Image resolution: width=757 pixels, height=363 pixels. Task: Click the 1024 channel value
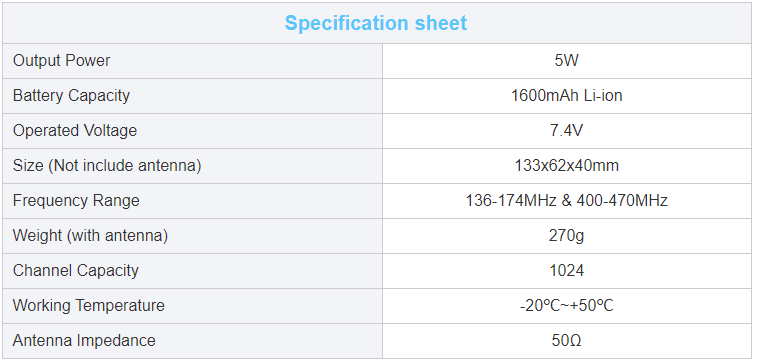point(567,271)
